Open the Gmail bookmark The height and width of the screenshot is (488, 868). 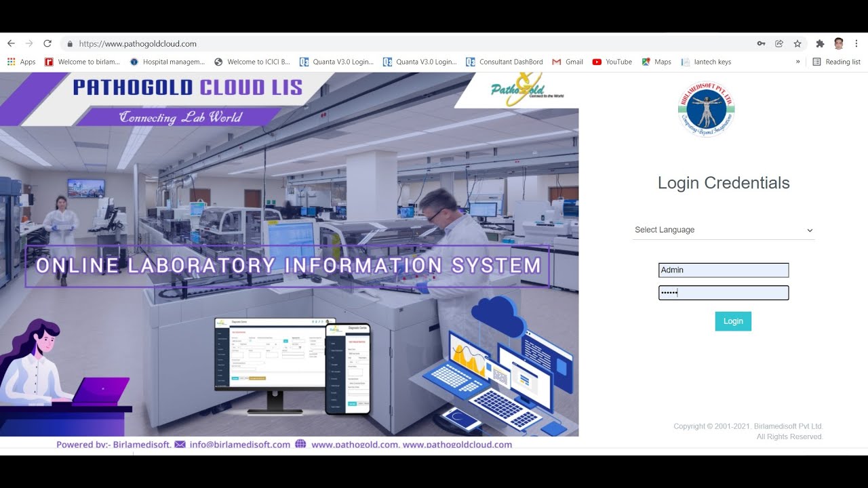tap(568, 62)
